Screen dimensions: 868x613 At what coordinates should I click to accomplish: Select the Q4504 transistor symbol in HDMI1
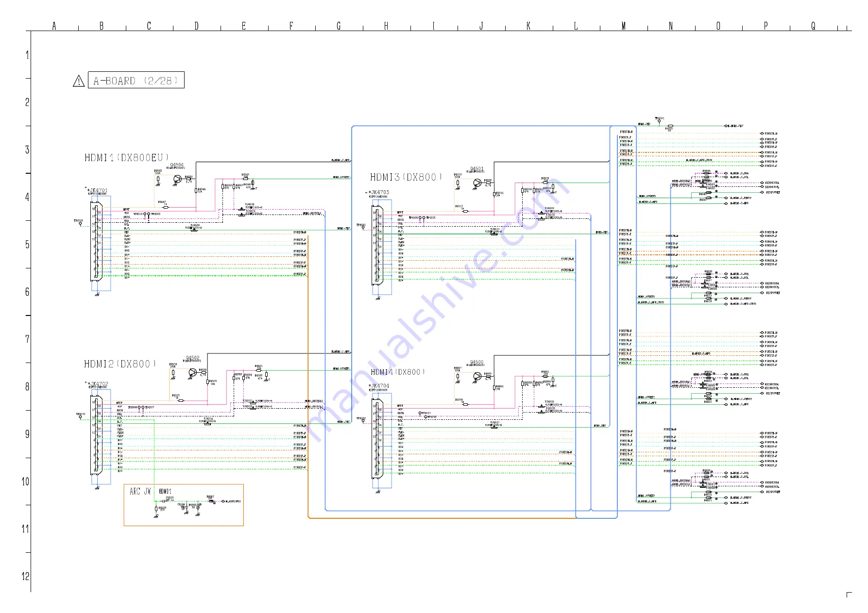177,179
